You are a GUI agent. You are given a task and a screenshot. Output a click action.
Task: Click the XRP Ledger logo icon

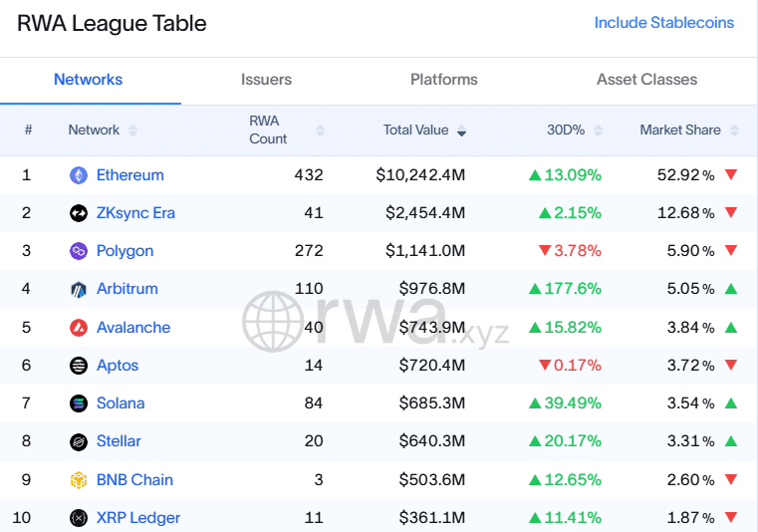(78, 518)
